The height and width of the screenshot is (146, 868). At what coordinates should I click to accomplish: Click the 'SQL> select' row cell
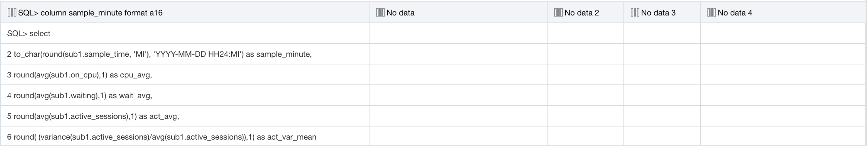pos(185,33)
